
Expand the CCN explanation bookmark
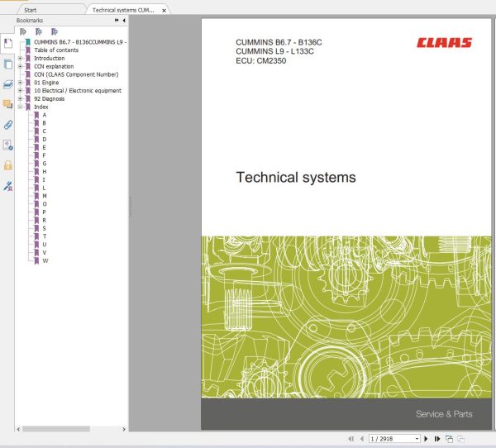pos(20,66)
